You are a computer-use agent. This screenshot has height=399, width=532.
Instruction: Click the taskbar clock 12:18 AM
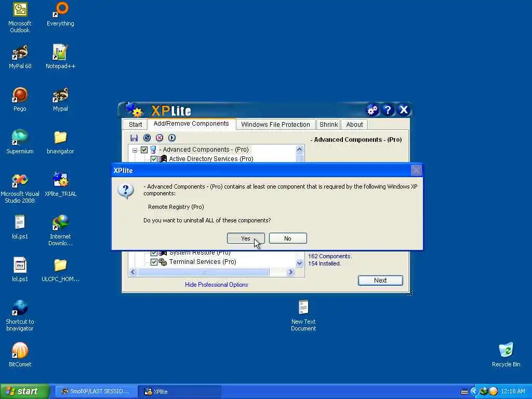pos(513,392)
